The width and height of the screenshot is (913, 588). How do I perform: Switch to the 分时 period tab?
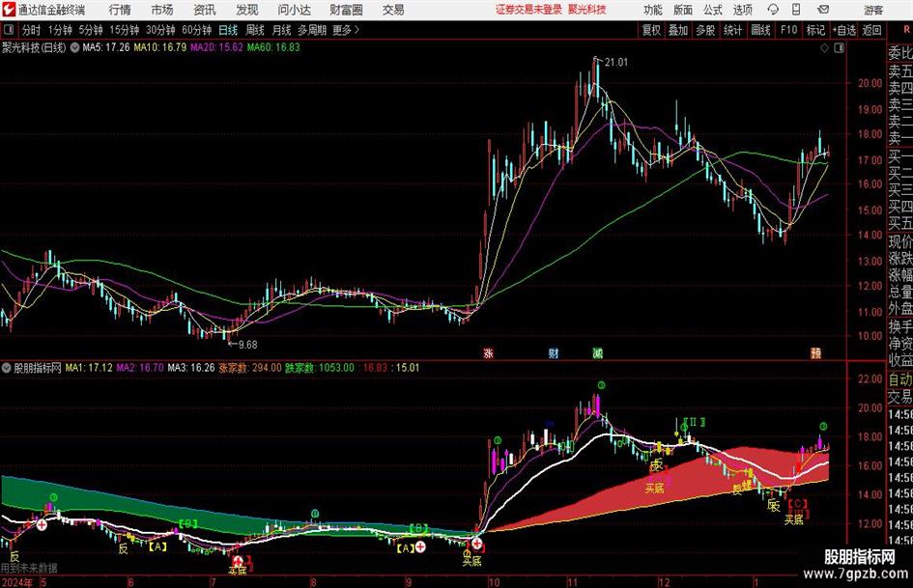click(31, 30)
